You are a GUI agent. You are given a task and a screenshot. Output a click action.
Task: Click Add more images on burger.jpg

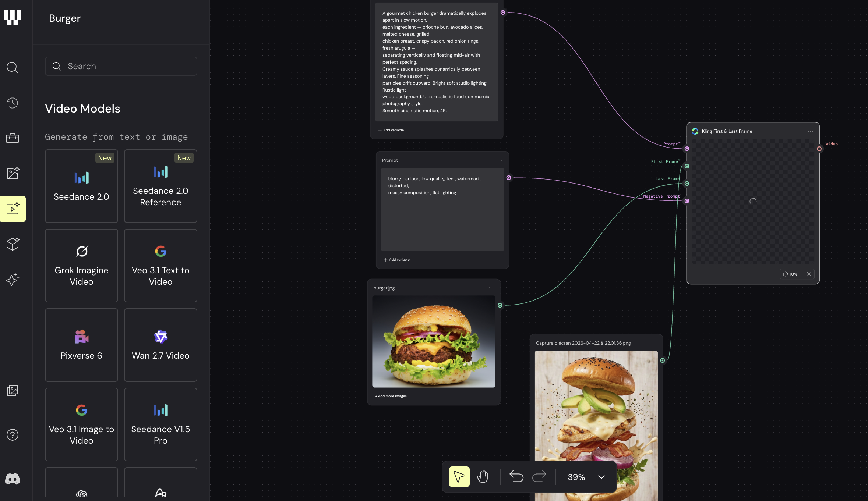tap(391, 396)
